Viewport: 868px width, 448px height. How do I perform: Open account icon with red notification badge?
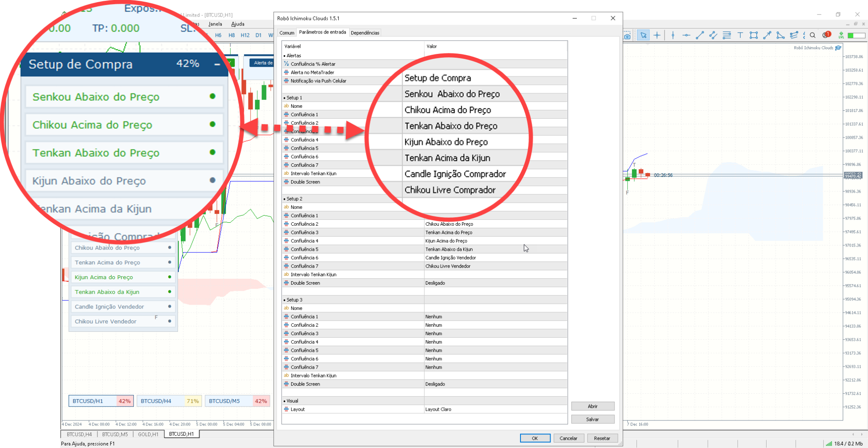826,35
